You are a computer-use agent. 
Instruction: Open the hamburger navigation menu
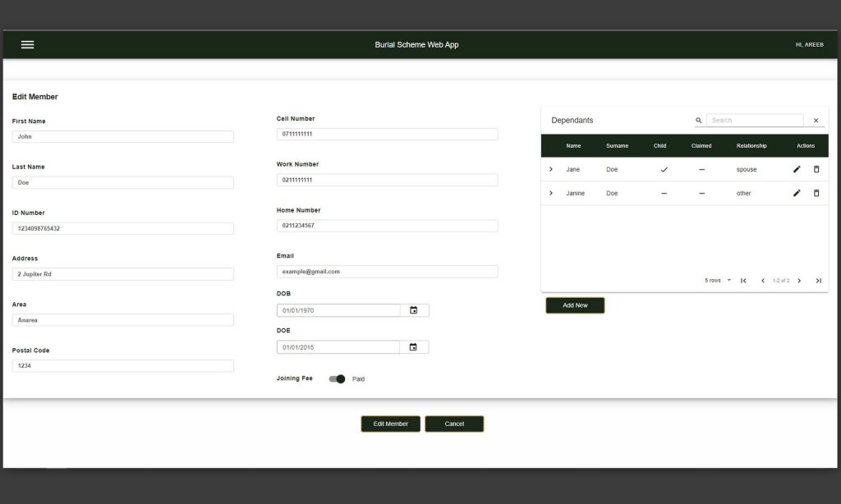27,44
